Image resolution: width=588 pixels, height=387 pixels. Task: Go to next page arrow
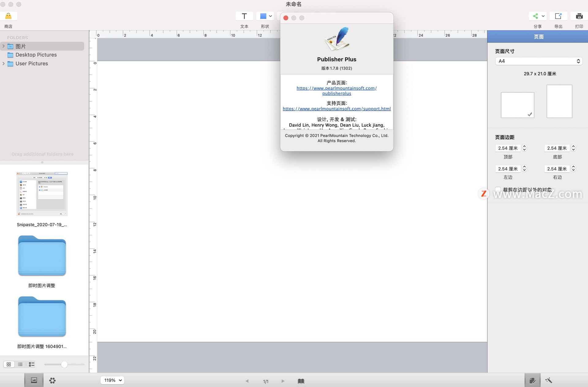283,381
